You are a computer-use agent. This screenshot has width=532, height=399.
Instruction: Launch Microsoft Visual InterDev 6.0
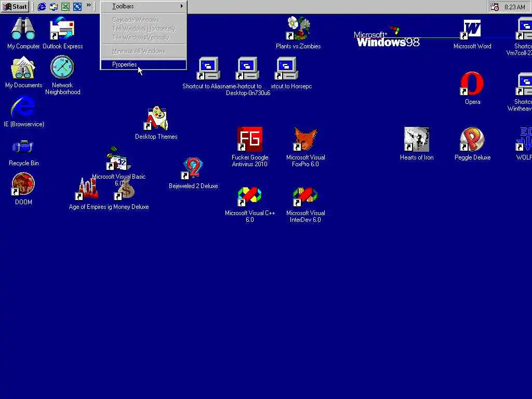(x=305, y=205)
